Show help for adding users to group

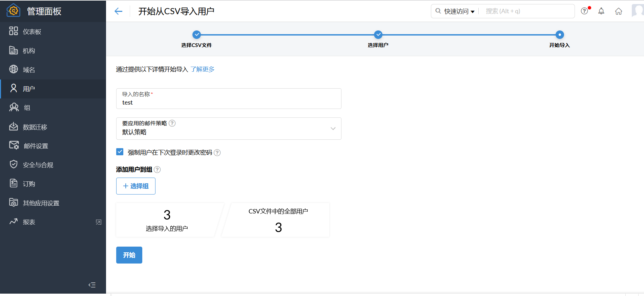click(x=157, y=169)
